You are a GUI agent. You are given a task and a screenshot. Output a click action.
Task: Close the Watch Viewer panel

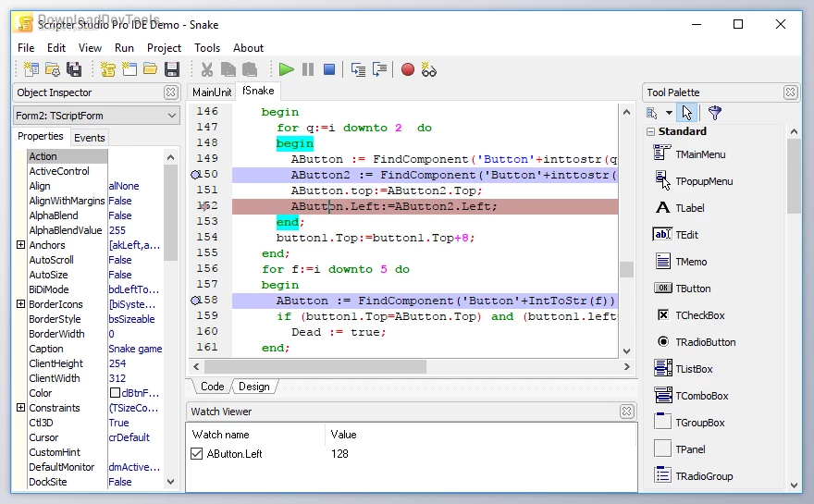point(627,412)
